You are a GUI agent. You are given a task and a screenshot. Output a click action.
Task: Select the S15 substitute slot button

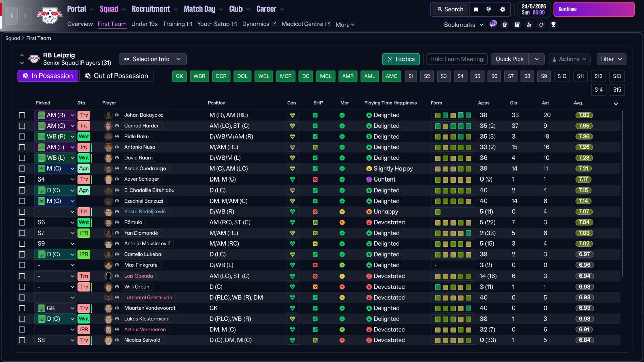617,90
